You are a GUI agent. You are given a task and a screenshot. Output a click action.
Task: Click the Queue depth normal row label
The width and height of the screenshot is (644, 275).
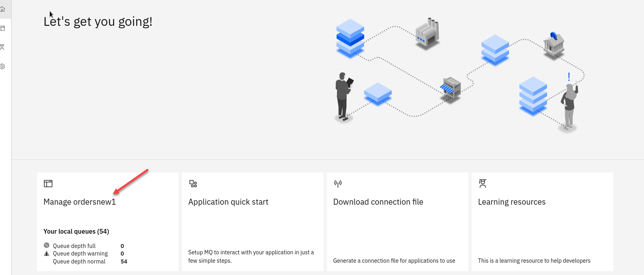79,261
